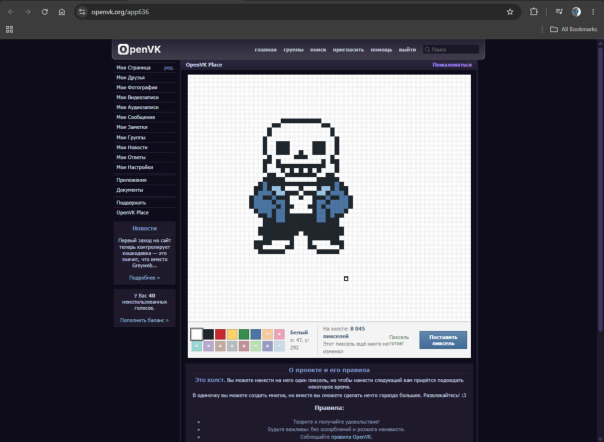The image size is (604, 442).
Task: Select the locked teal color swatch
Action: point(196,346)
